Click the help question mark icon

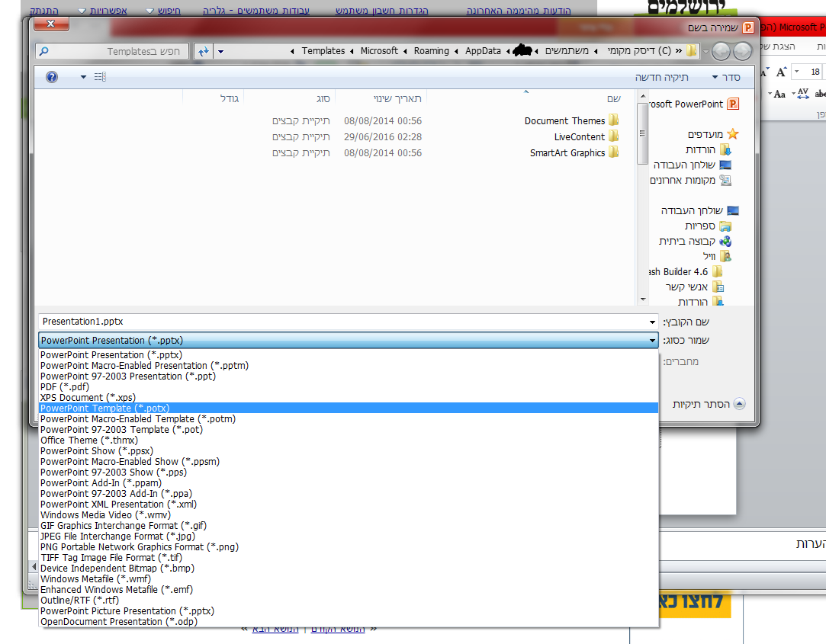pyautogui.click(x=52, y=78)
